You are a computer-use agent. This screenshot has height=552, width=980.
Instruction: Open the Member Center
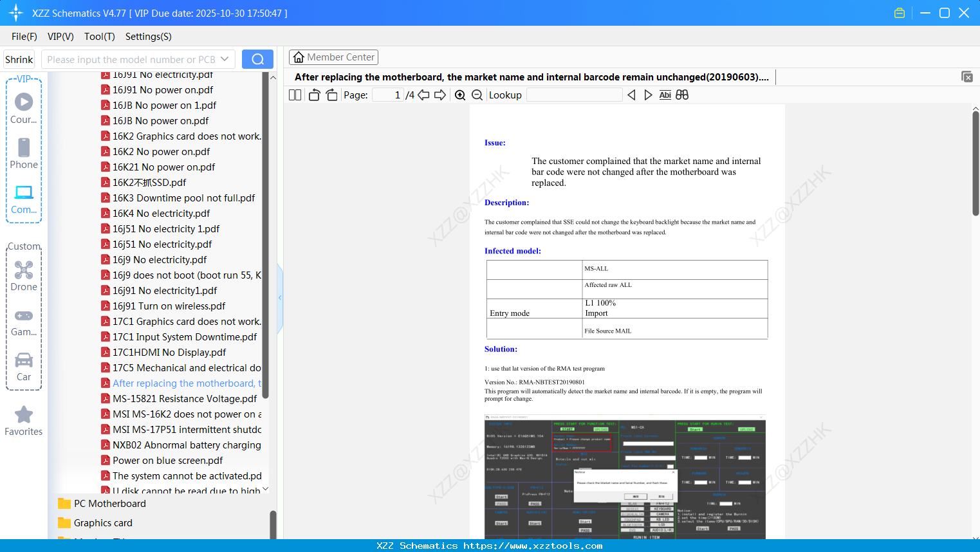pos(333,57)
